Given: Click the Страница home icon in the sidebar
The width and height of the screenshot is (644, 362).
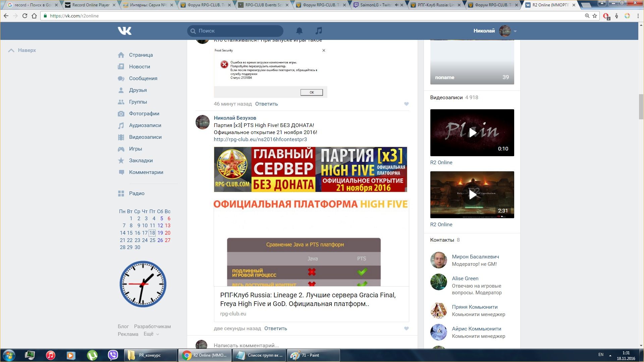Looking at the screenshot, I should [121, 55].
